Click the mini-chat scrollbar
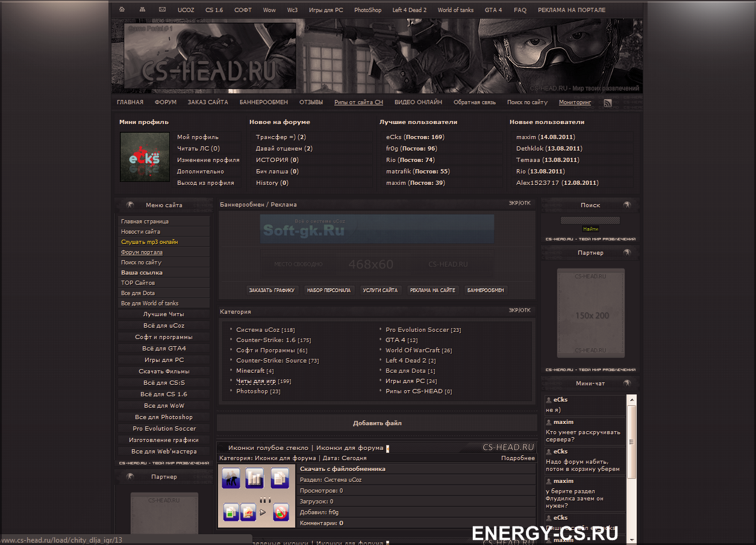This screenshot has width=756, height=545. pos(632,441)
